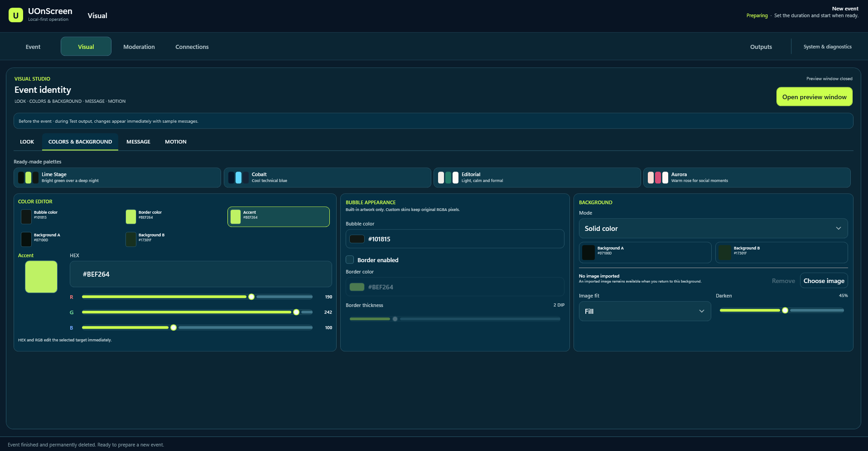
Task: Select Background A target in color editor
Action: point(69,239)
